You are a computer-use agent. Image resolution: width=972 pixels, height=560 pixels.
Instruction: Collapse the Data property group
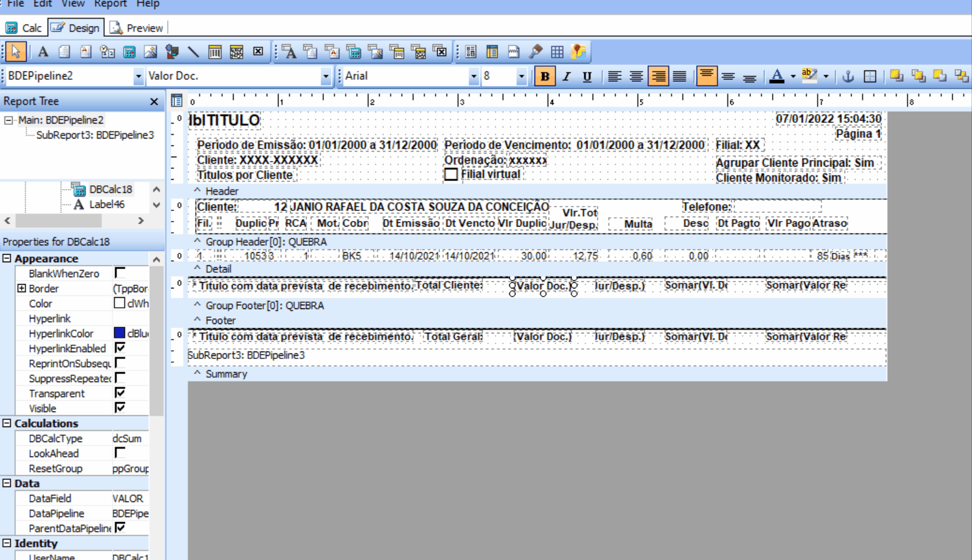coord(7,483)
